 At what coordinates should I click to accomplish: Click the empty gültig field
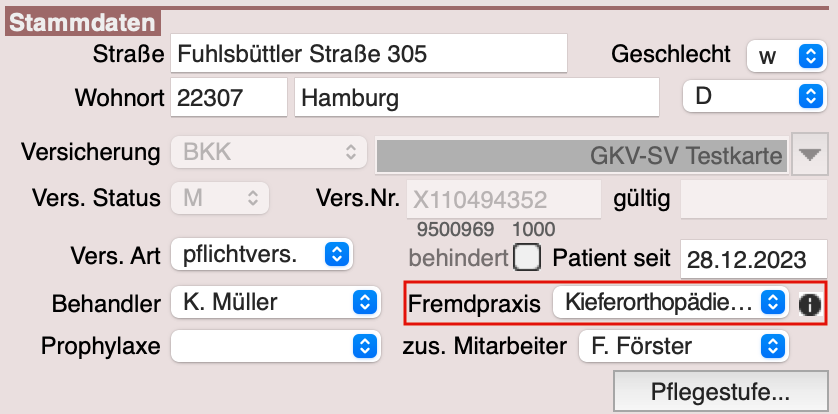pos(753,199)
